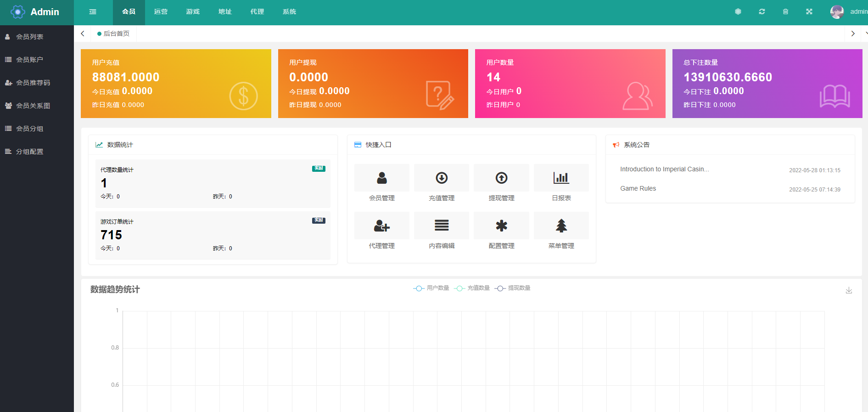The image size is (868, 412).
Task: Click the question note icon on 用户提现 card
Action: (440, 96)
